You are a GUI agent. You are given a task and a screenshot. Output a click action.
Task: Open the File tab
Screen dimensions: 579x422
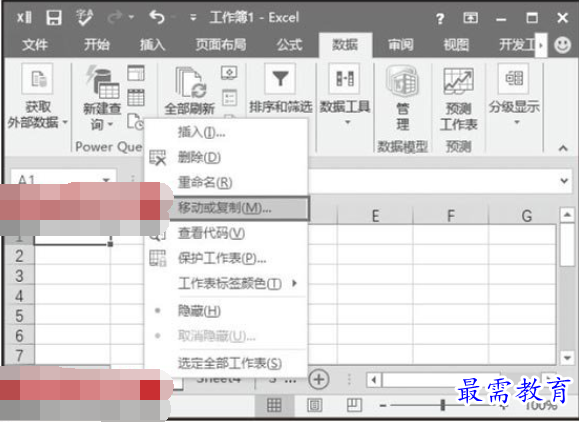35,45
